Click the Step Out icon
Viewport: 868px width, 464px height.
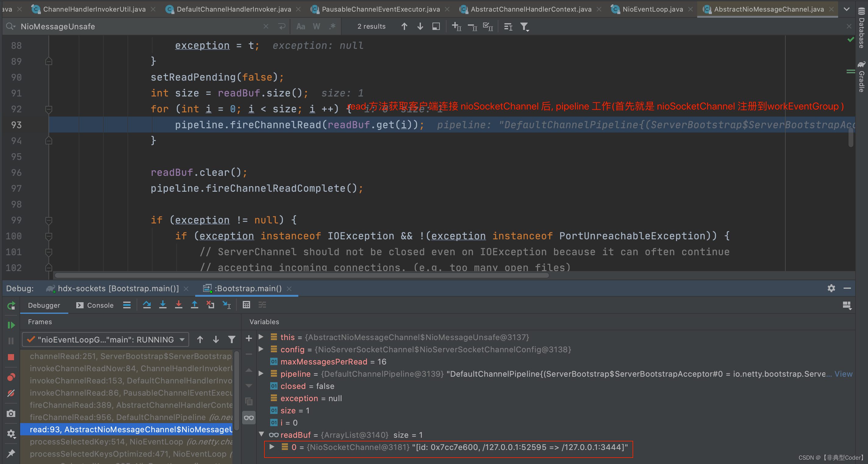pyautogui.click(x=194, y=305)
